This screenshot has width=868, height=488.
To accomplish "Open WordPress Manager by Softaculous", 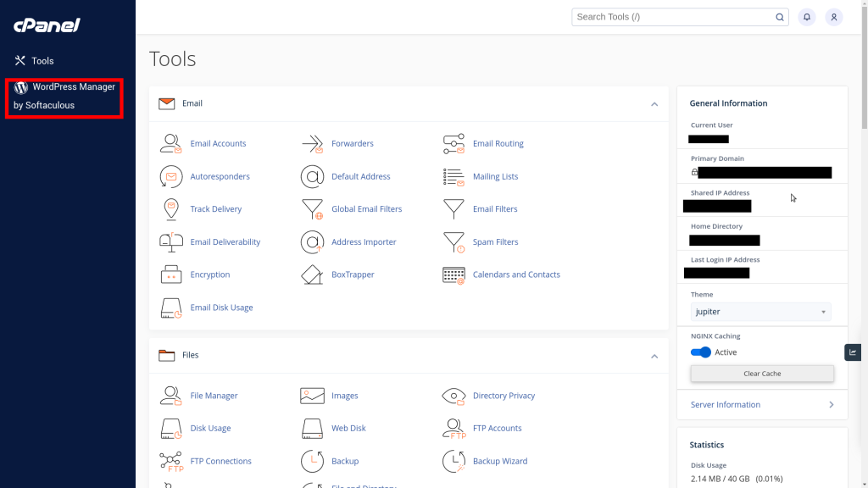I will [64, 97].
